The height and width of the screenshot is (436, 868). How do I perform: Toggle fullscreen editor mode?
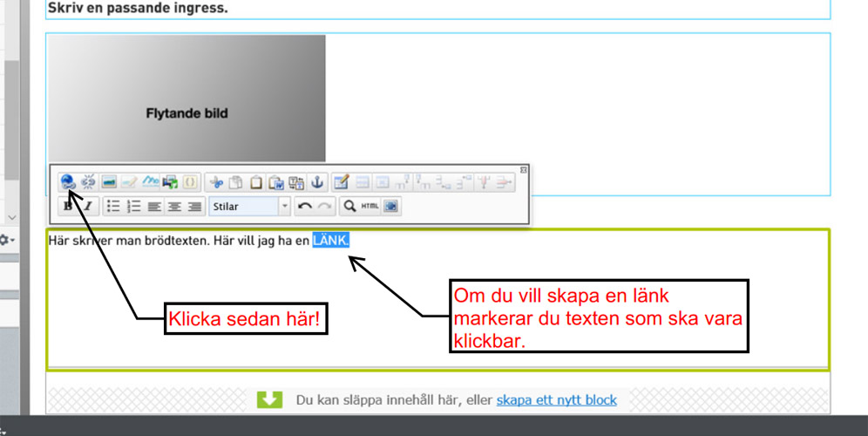(390, 206)
